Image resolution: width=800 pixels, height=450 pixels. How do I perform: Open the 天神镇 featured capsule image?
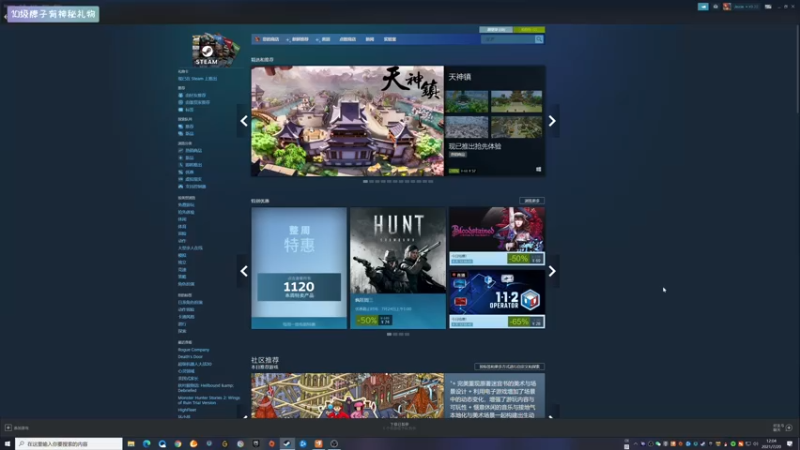(x=347, y=121)
